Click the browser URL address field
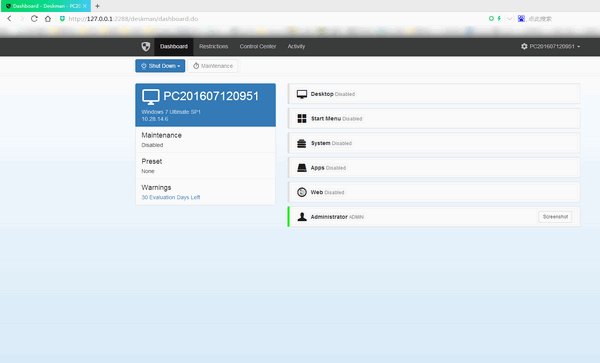This screenshot has width=600, height=363. coord(268,19)
